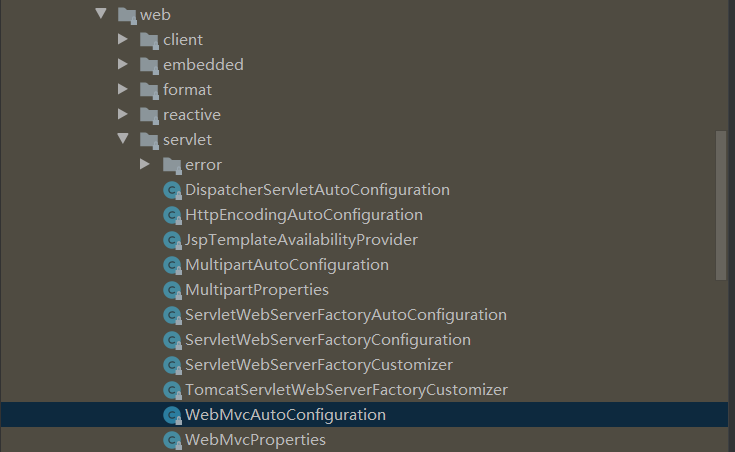735x452 pixels.
Task: Click DispatcherServletAutoConfiguration class icon
Action: coord(172,190)
